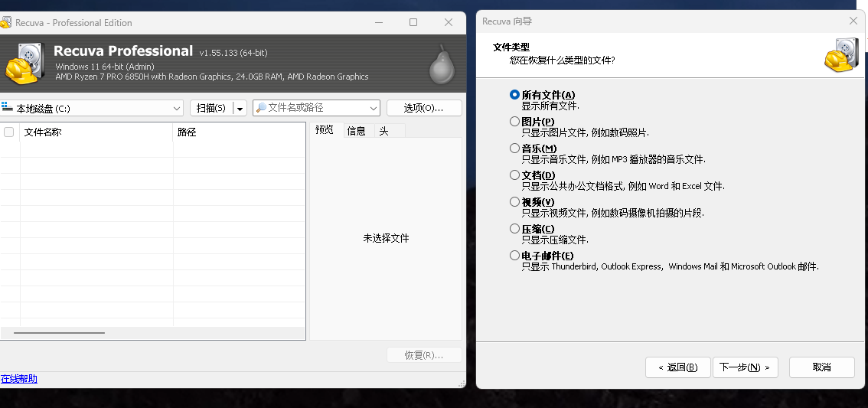Viewport: 868px width, 408px height.
Task: Open the 扫描 scan button dropdown arrow
Action: coord(240,109)
